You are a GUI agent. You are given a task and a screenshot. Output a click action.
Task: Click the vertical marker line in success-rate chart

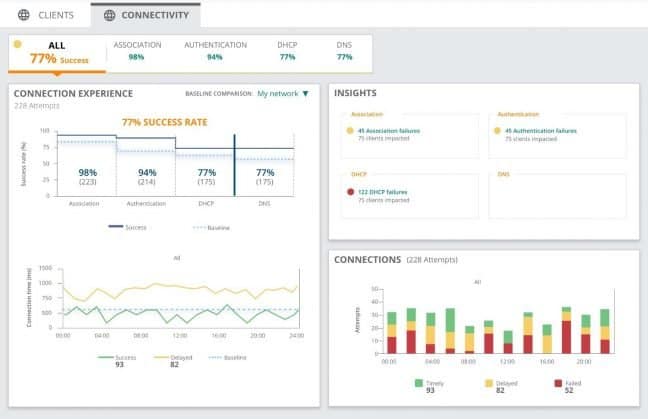[x=234, y=165]
